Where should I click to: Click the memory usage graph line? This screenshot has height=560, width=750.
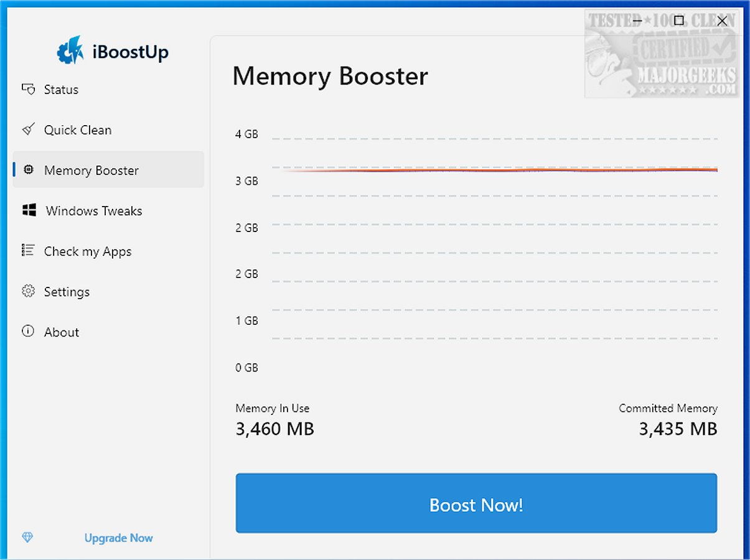[495, 170]
